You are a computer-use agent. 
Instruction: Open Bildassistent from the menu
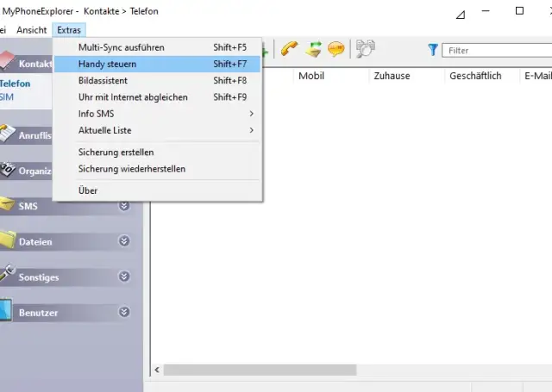(x=157, y=80)
